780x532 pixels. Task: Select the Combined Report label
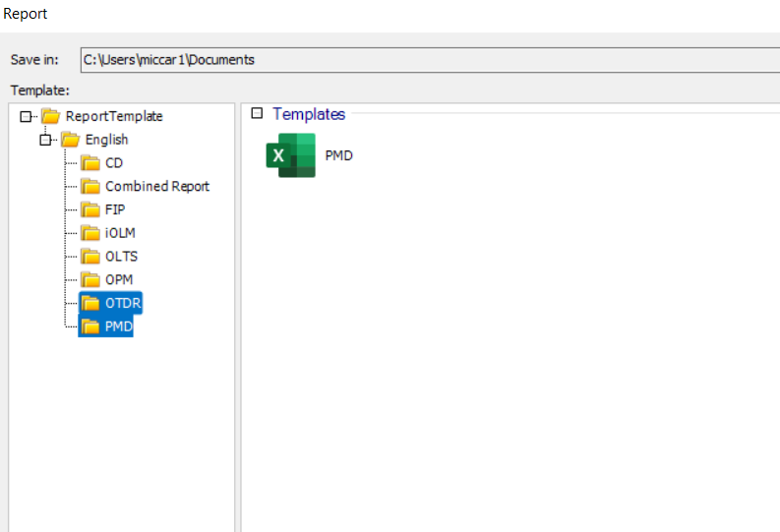tap(157, 187)
